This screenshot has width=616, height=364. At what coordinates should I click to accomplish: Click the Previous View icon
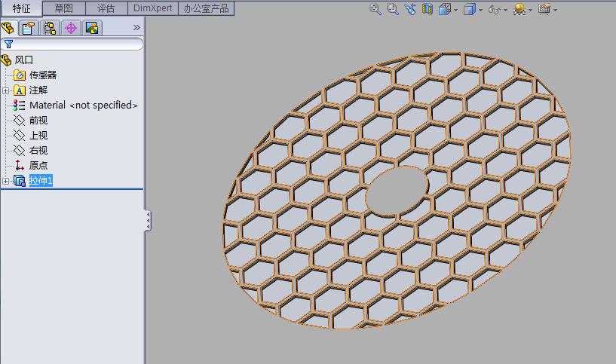(409, 9)
